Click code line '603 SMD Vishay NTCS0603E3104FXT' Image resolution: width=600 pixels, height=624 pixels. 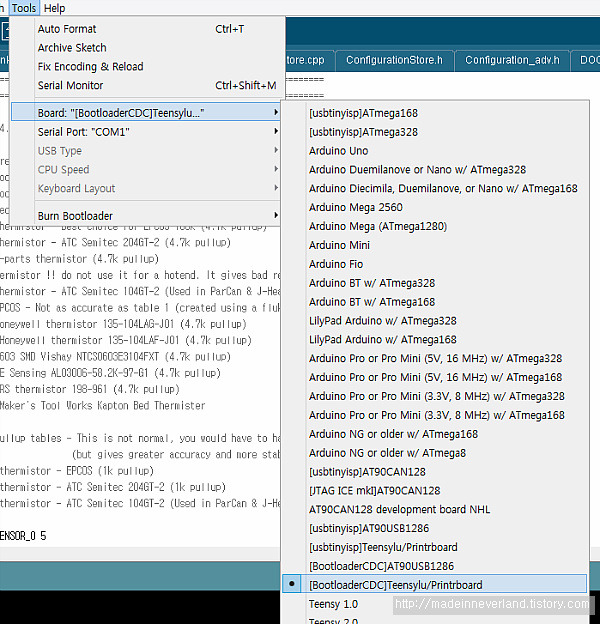[x=115, y=357]
